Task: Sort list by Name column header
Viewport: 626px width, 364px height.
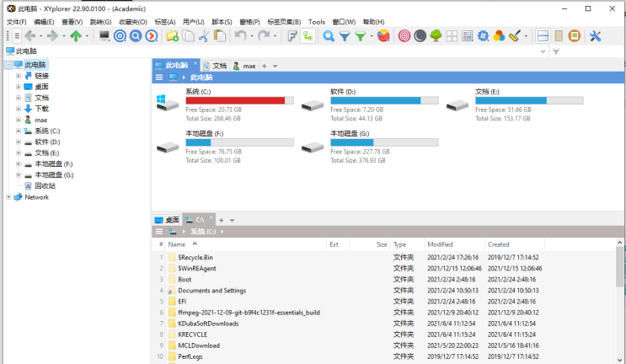Action: coord(245,244)
